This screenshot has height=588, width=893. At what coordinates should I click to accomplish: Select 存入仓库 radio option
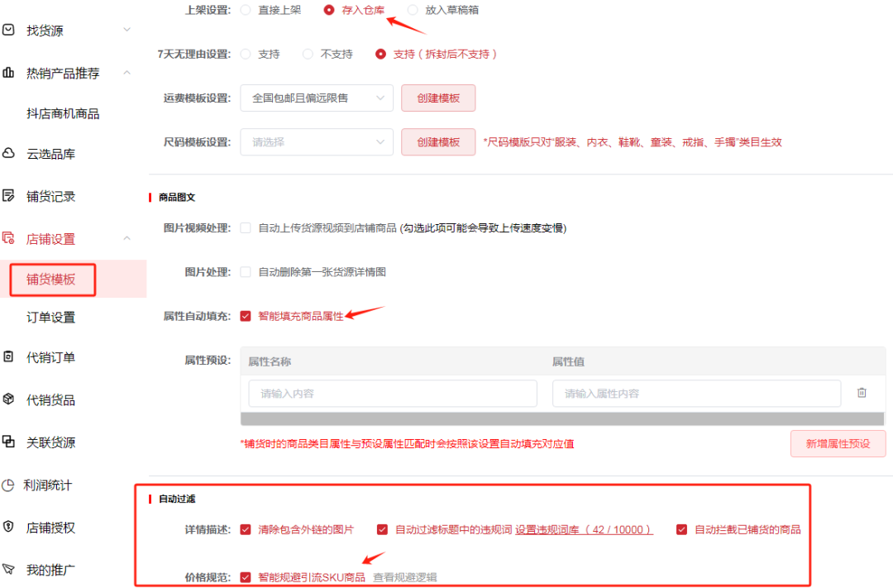pyautogui.click(x=328, y=10)
